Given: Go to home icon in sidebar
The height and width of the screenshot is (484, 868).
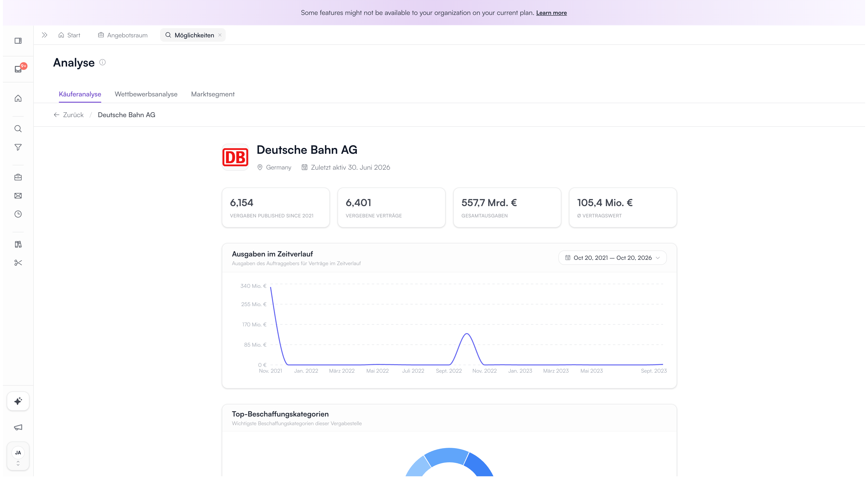Looking at the screenshot, I should (x=18, y=98).
